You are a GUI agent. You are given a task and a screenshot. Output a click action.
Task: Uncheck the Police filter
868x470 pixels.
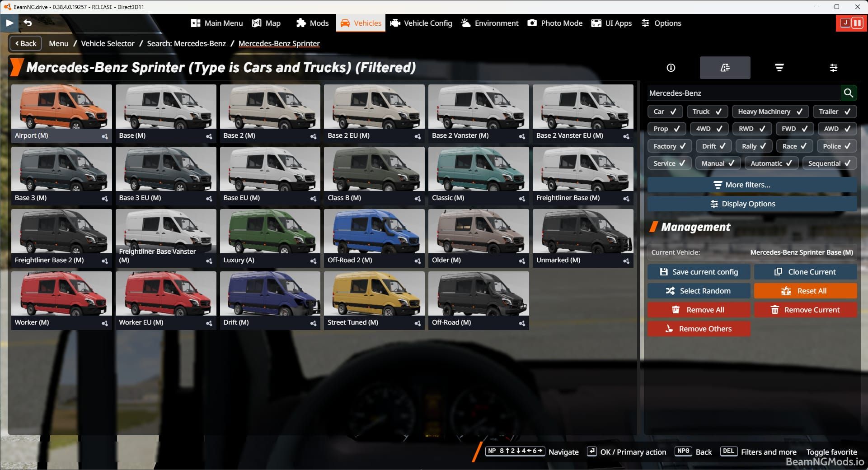pos(836,146)
